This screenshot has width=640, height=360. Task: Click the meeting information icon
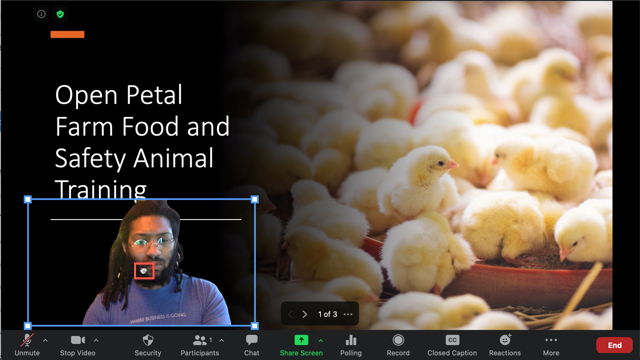coord(41,14)
